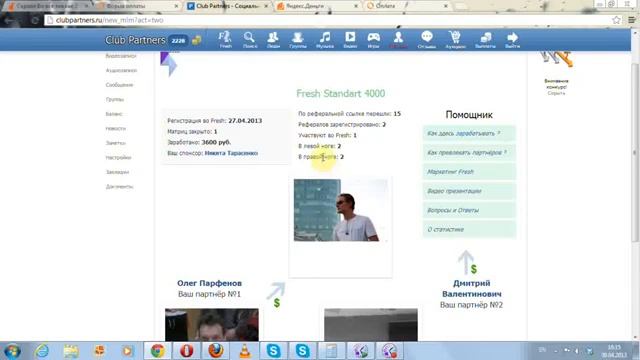
Task: Open helper item 'Как привлекать партнёров ?'
Action: point(469,153)
